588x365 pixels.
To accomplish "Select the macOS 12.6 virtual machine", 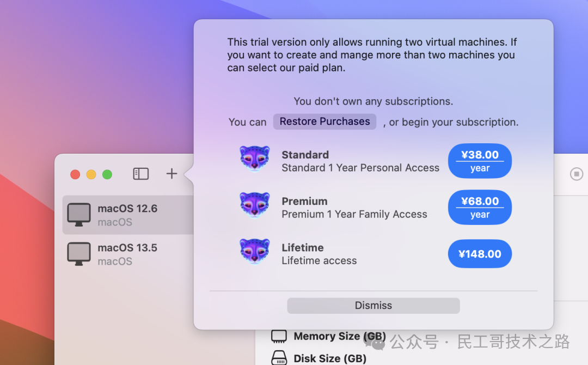I will [128, 215].
